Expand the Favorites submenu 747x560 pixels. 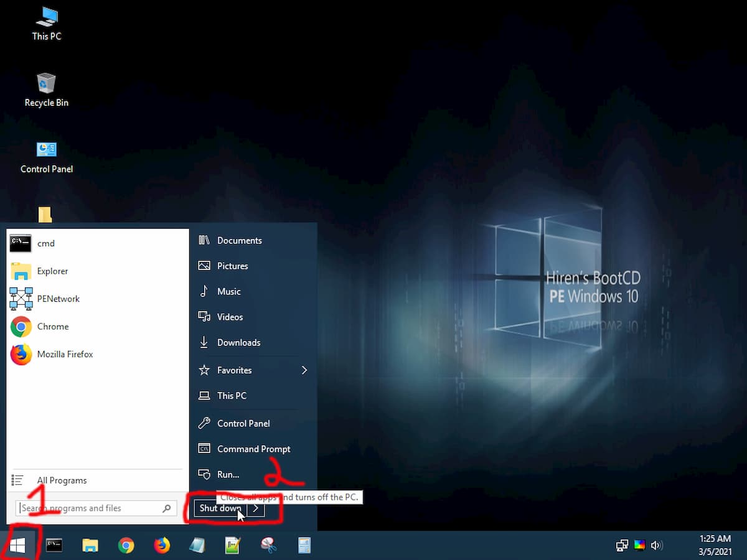coord(253,370)
